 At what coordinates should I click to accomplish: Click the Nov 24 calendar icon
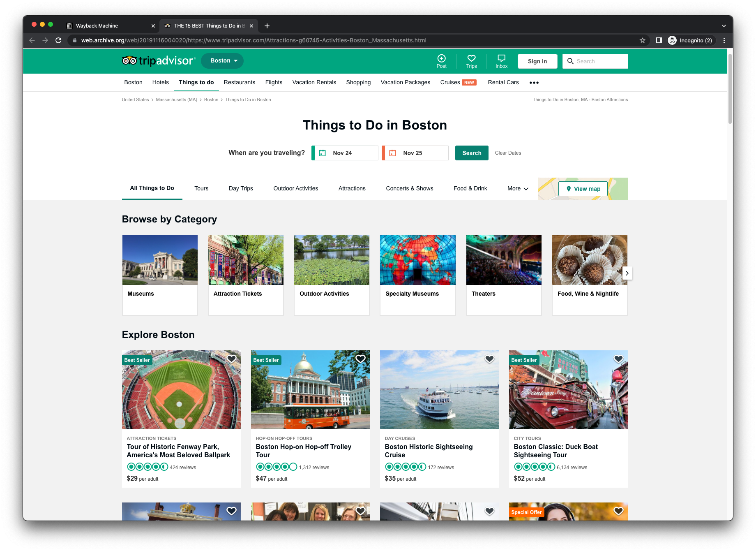pos(323,153)
